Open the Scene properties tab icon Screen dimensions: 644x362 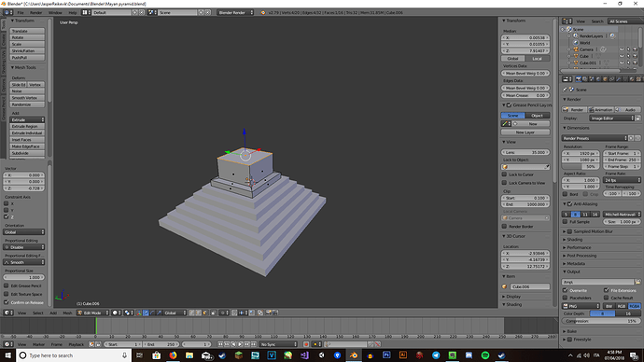point(592,78)
